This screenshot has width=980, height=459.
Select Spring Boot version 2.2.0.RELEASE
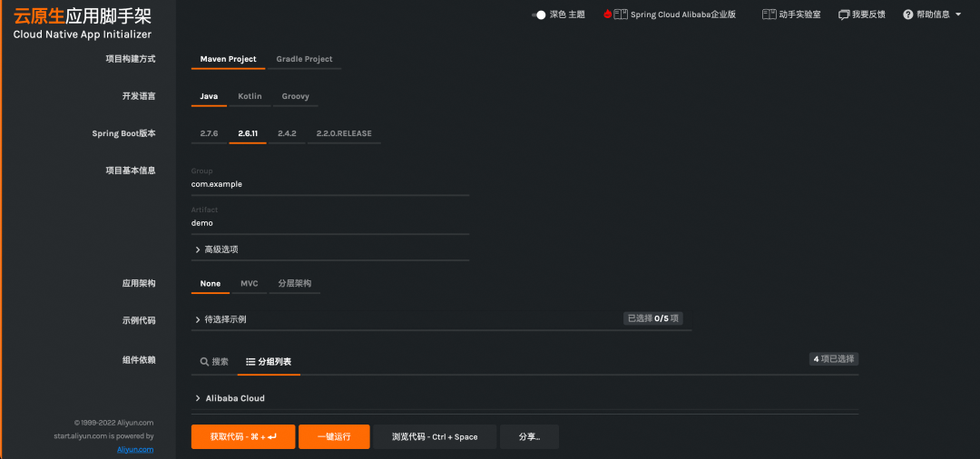click(x=344, y=133)
